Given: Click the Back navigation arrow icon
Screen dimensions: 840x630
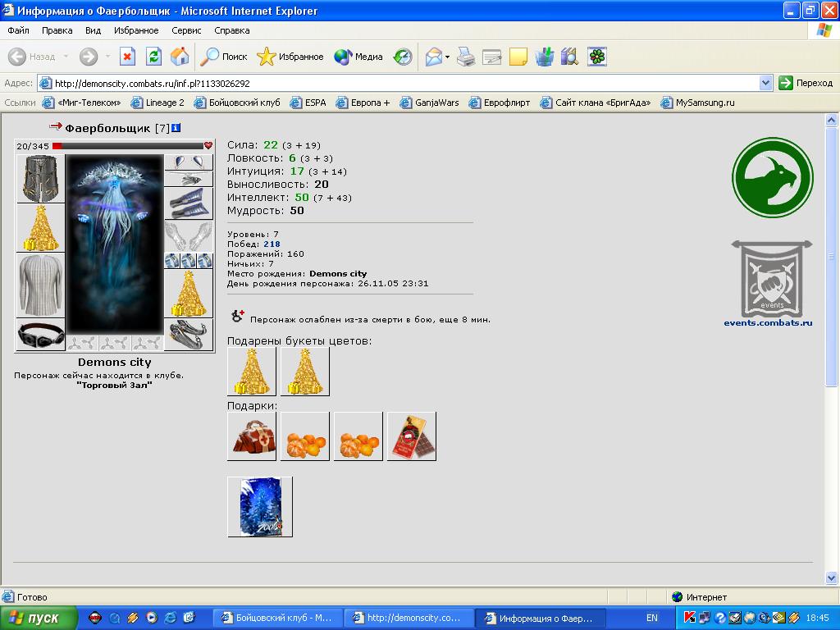Looking at the screenshot, I should [16, 57].
